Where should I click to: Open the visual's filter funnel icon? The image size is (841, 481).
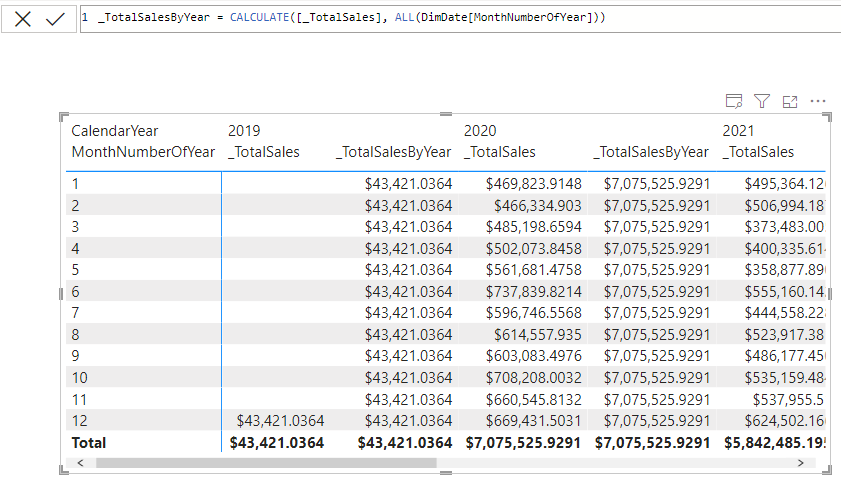tap(762, 101)
